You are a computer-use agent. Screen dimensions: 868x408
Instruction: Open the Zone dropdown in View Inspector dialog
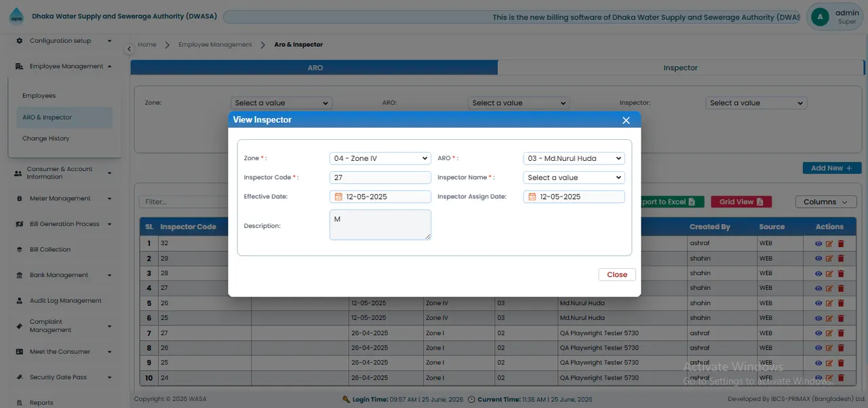pos(380,158)
